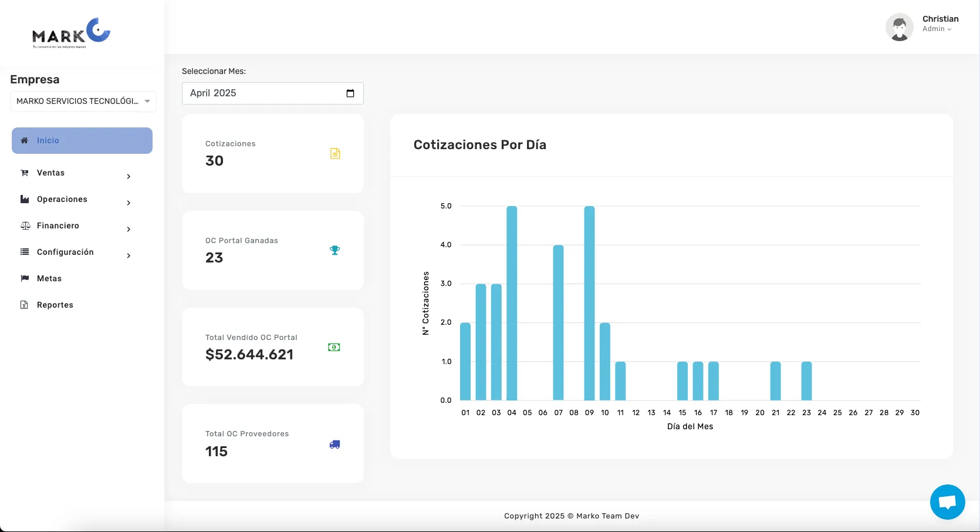The height and width of the screenshot is (532, 980).
Task: Click the Metas flag icon
Action: [x=24, y=278]
